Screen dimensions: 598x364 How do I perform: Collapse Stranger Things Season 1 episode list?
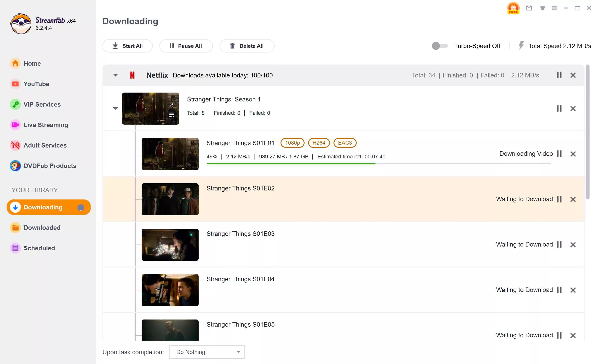click(116, 108)
